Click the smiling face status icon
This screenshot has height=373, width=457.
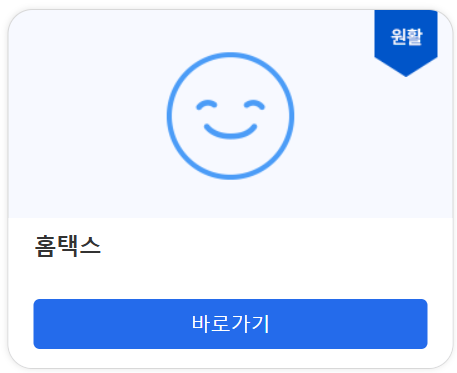click(x=230, y=116)
